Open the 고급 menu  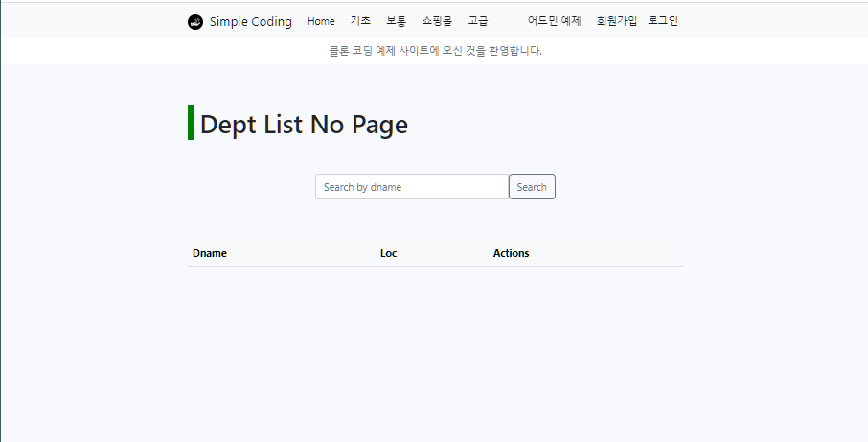click(478, 21)
